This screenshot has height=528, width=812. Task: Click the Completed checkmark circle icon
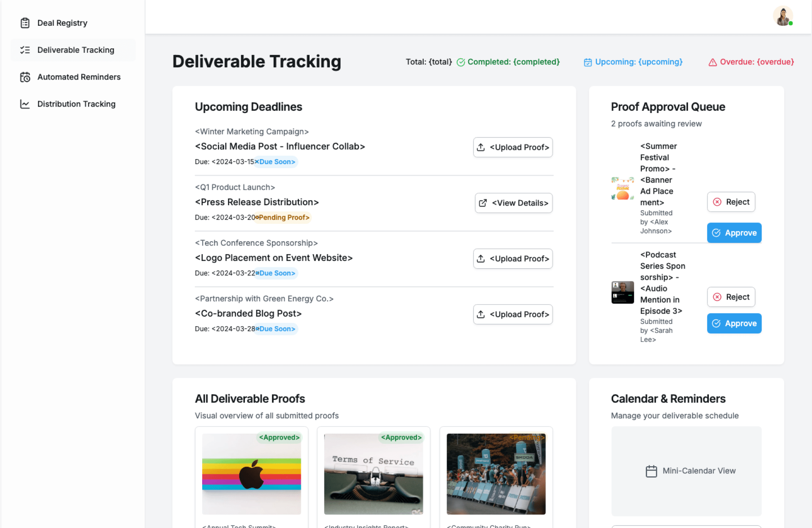pos(461,62)
